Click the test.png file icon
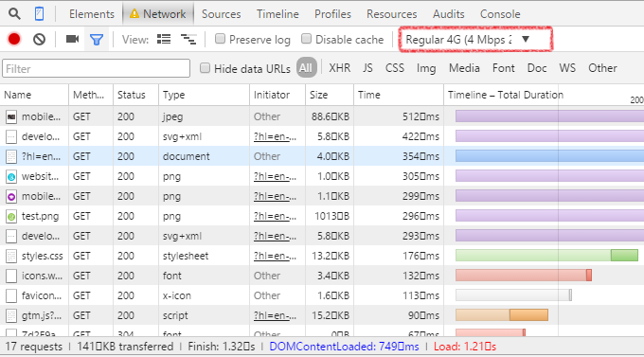Viewport: 644px width, 357px height. coord(11,217)
